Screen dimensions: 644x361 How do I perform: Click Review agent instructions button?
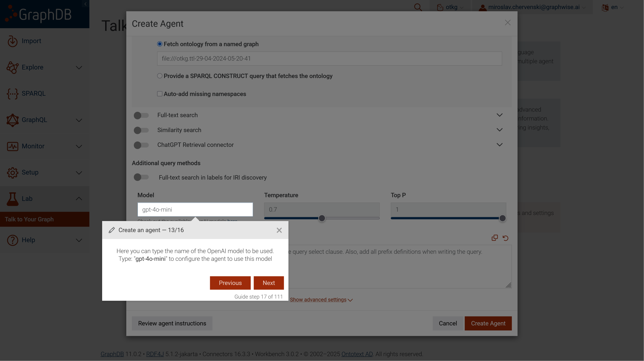tap(172, 323)
